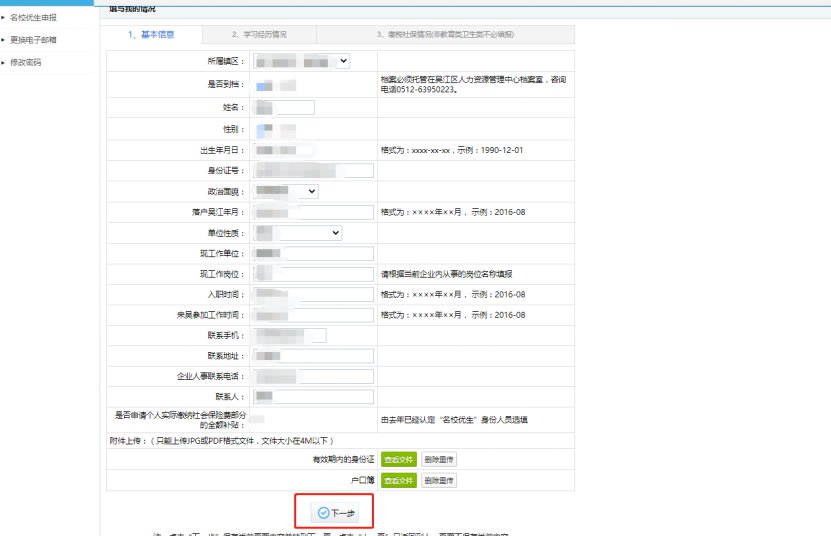Focus the 身份证号 input field
This screenshot has height=536, width=831.
tap(312, 170)
